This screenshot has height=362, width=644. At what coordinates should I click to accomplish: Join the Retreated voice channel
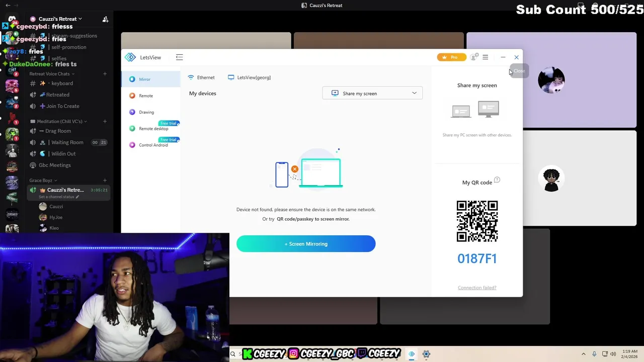pyautogui.click(x=68, y=95)
